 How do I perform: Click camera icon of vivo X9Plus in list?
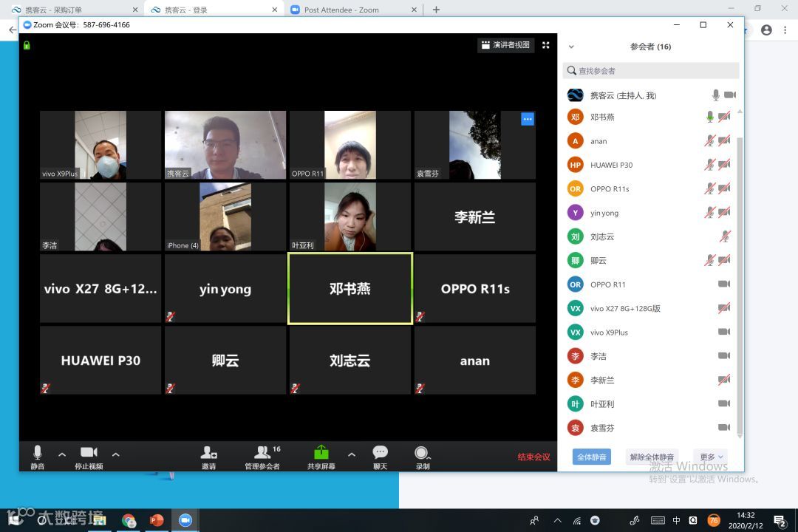pos(724,332)
